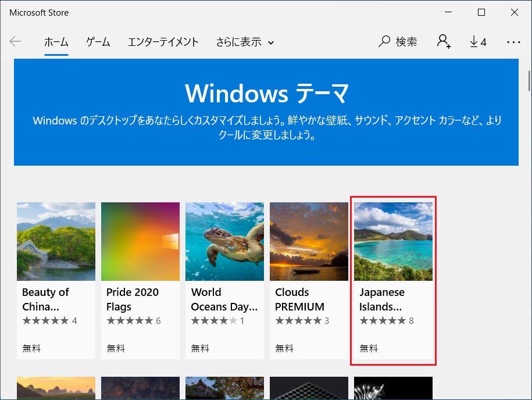Click the Pride 2020 Flags title
Screen dimensions: 532x400
pos(133,299)
